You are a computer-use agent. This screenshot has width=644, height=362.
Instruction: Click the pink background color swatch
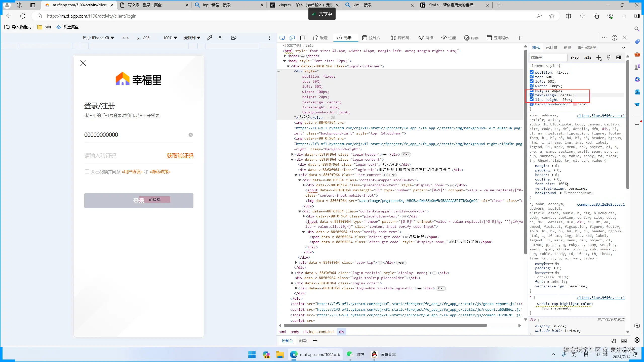[x=575, y=104]
